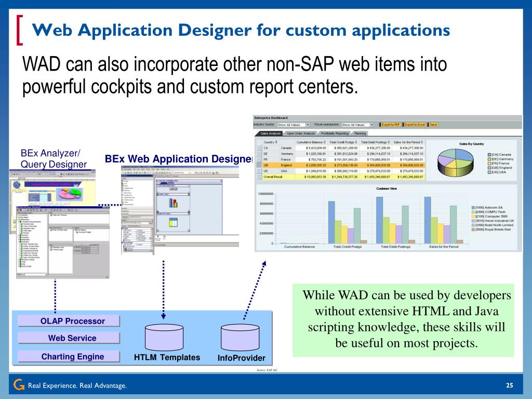Click the Web Service box
The image size is (532, 399).
pyautogui.click(x=69, y=338)
